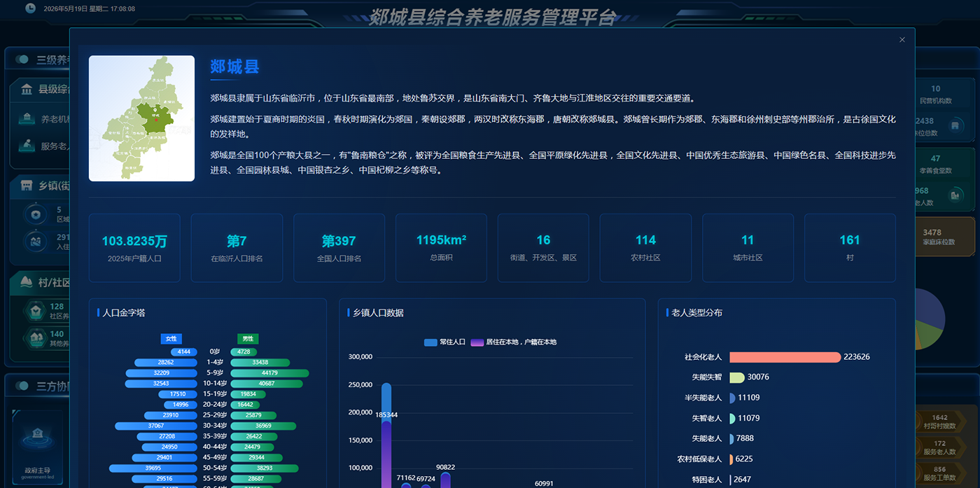Click the 60991 data label

(x=544, y=484)
